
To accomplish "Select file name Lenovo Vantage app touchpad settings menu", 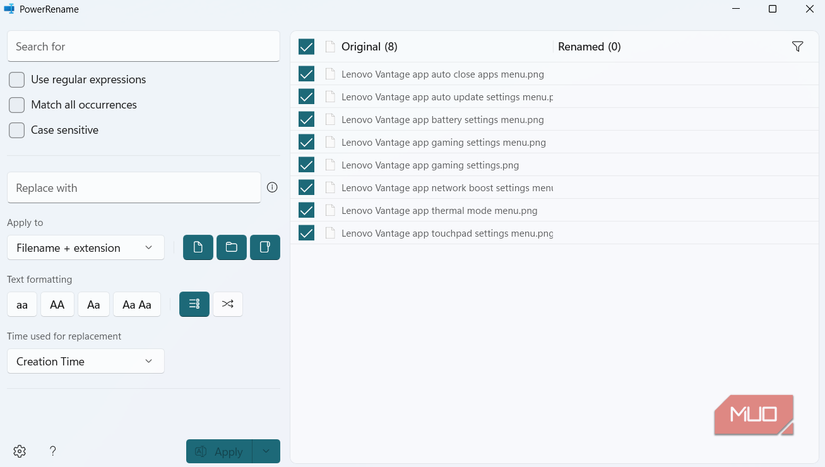I will tap(447, 234).
